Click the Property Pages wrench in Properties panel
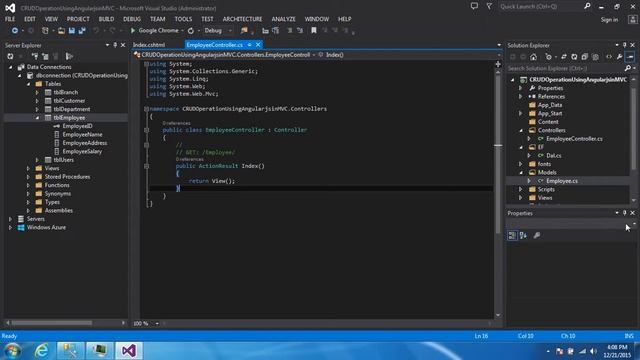Screen dimensions: 640x360 click(x=537, y=235)
